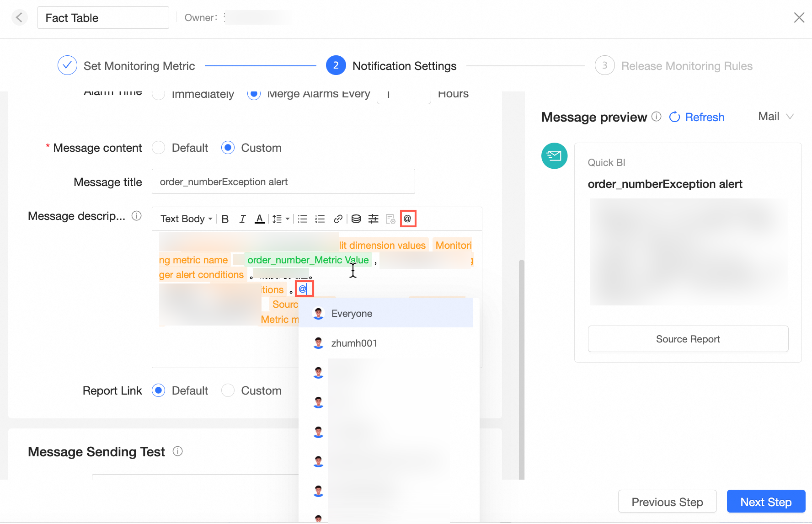This screenshot has height=524, width=812.
Task: Click the Notification Settings step
Action: click(x=391, y=66)
